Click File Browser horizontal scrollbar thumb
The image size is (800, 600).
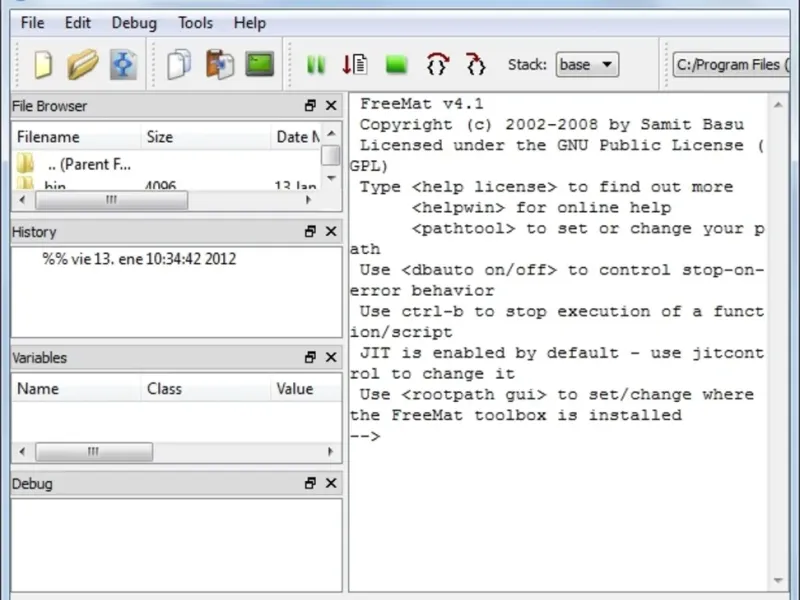coord(111,199)
